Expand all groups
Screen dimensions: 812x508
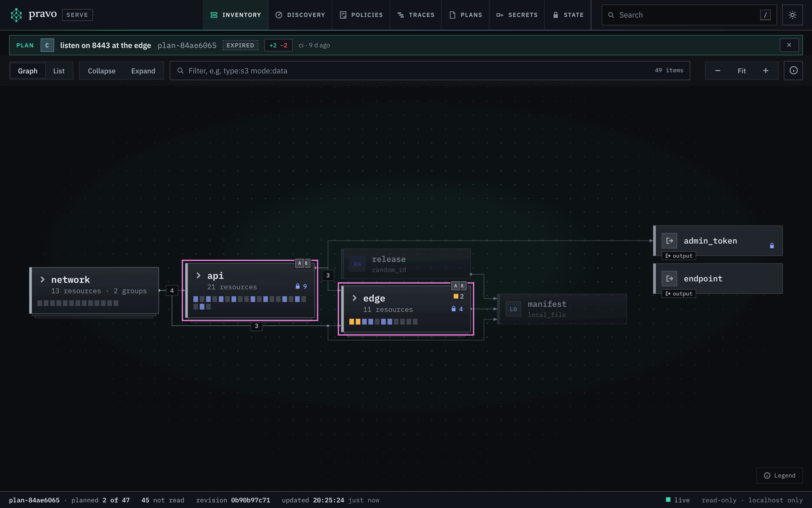143,71
